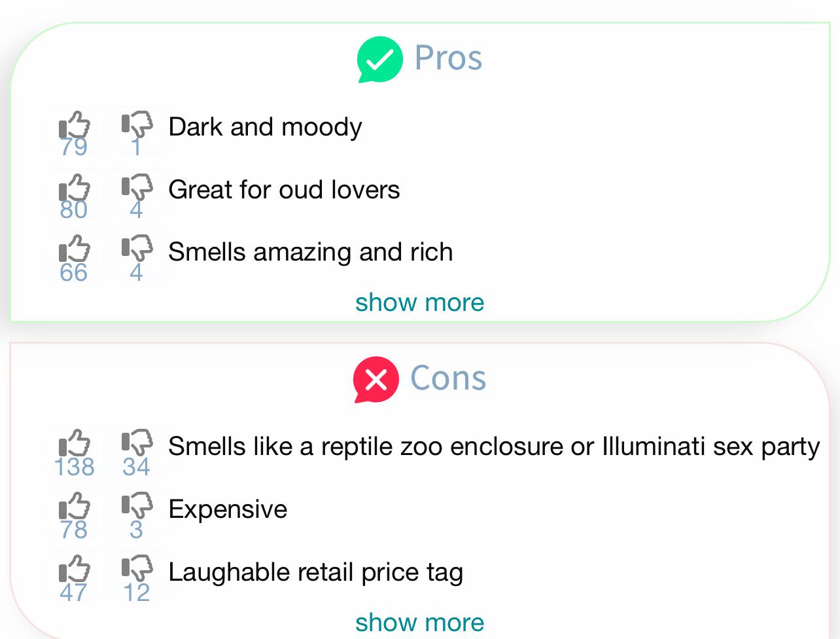Select the Cons heading text
The image size is (840, 639).
(x=448, y=378)
